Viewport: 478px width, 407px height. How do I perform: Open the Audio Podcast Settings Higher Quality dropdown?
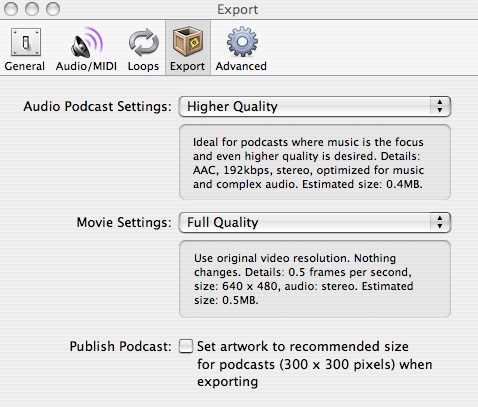point(315,107)
